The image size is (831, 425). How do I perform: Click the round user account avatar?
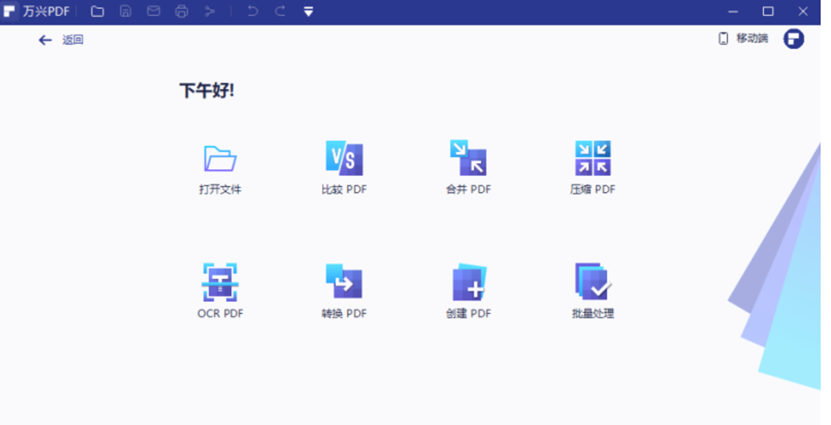coord(794,39)
